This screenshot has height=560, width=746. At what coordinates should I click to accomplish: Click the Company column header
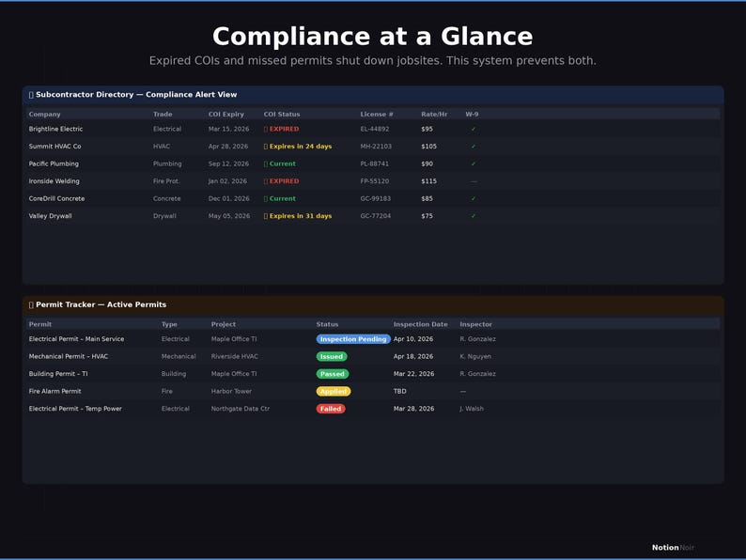coord(45,115)
